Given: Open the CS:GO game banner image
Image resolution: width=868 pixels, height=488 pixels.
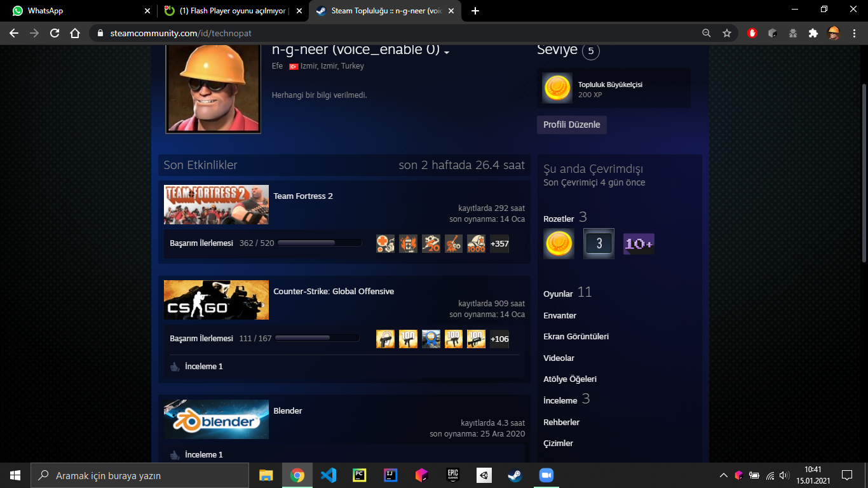Looking at the screenshot, I should [216, 300].
